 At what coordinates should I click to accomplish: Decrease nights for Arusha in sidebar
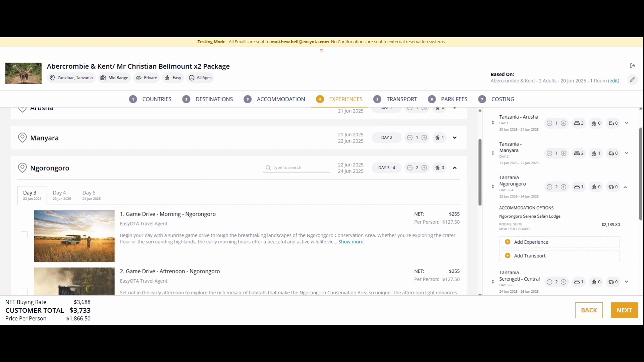click(549, 123)
